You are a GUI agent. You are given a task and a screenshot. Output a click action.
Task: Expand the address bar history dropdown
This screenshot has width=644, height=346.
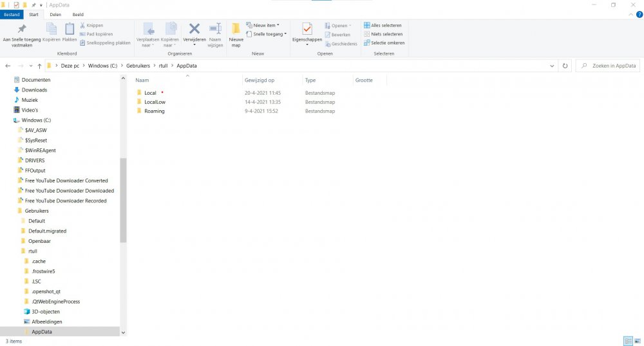553,66
